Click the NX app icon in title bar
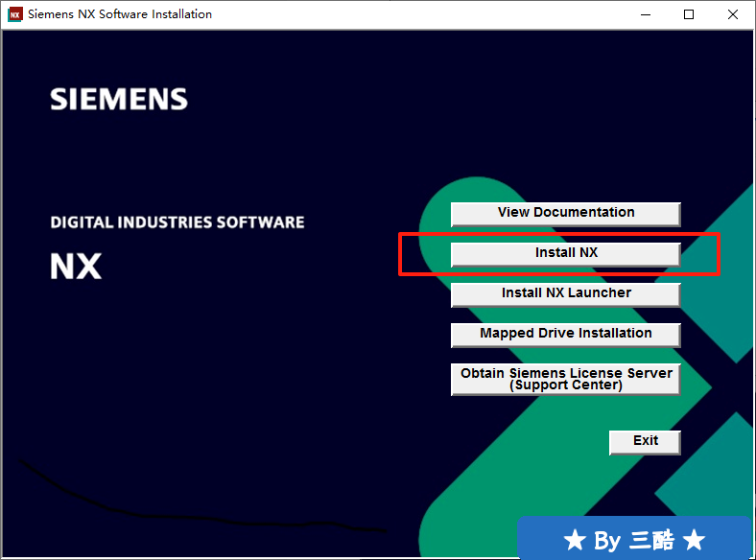Screen dimensions: 756x560 pos(15,14)
